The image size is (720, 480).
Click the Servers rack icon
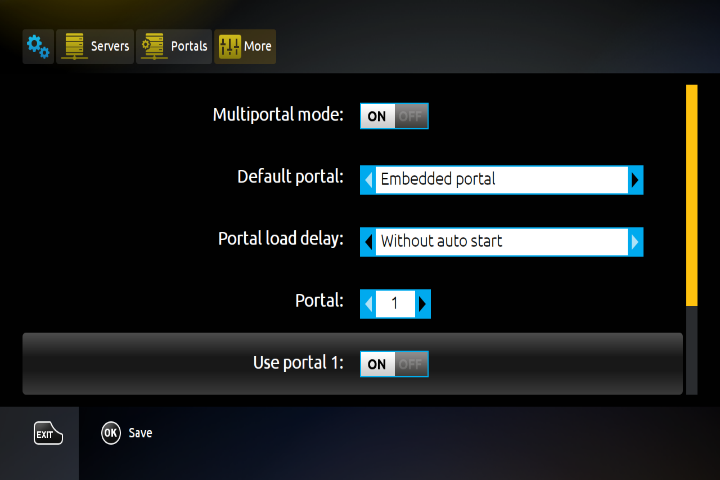tap(73, 46)
